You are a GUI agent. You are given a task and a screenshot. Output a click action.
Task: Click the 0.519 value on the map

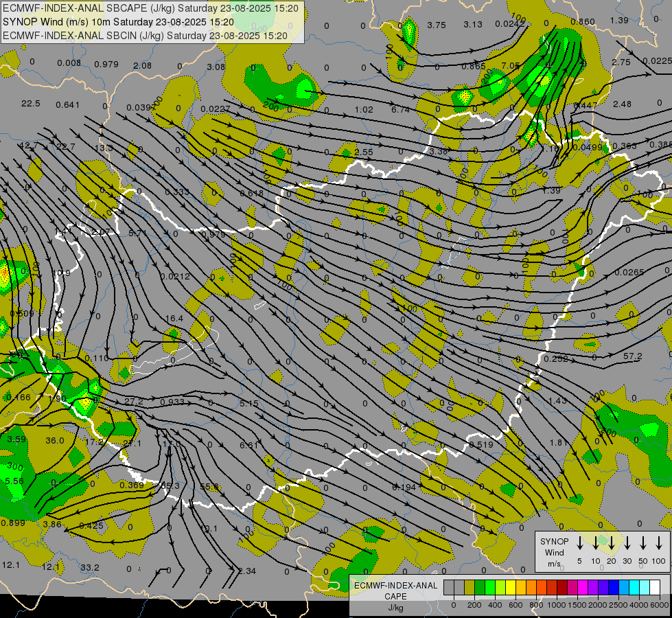(481, 445)
